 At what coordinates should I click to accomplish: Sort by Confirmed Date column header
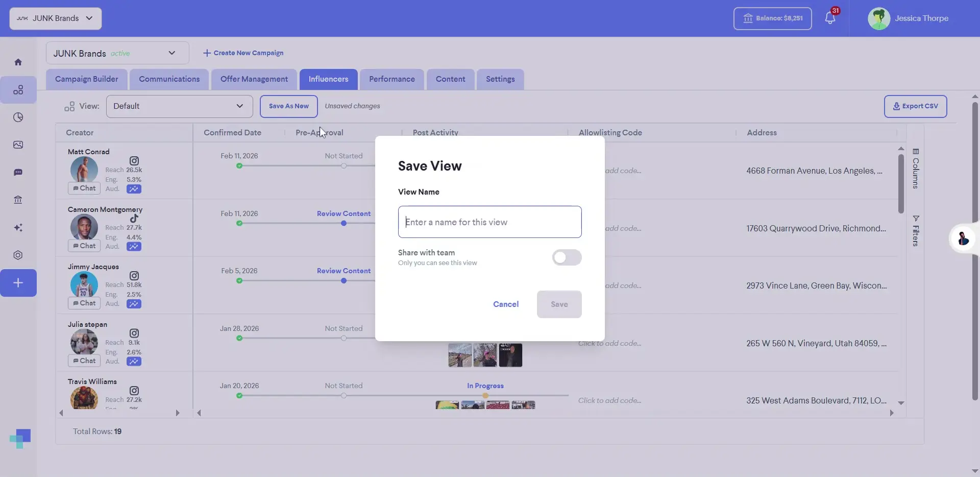point(232,133)
